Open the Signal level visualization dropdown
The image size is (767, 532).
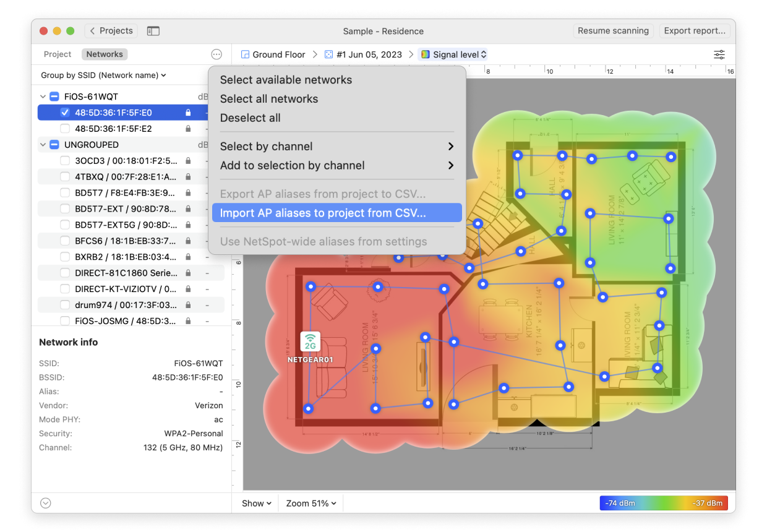453,54
